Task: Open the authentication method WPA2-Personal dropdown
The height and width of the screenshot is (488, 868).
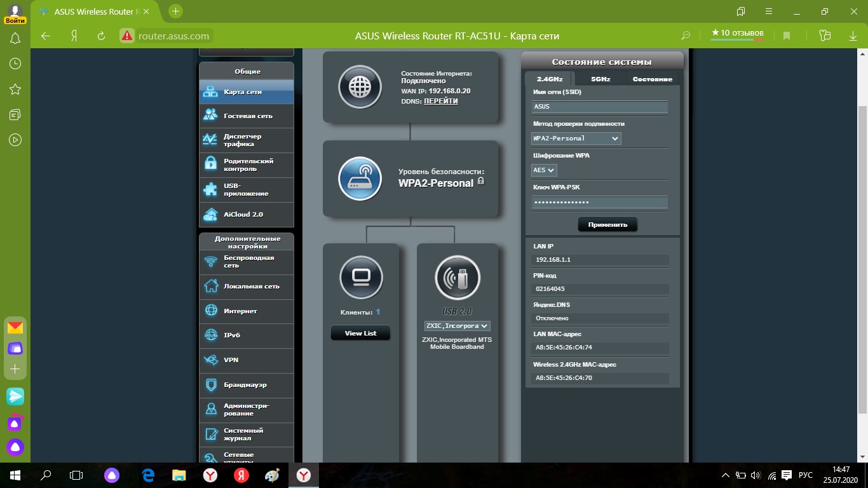Action: coord(576,139)
